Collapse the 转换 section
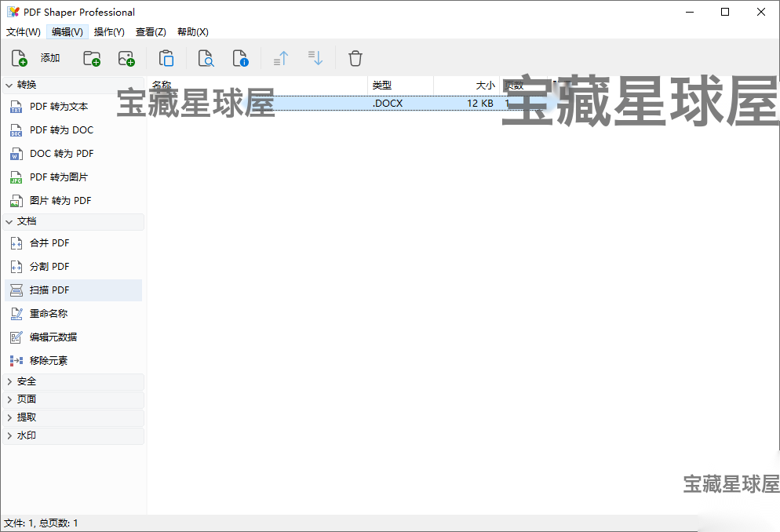The image size is (780, 532). point(74,85)
